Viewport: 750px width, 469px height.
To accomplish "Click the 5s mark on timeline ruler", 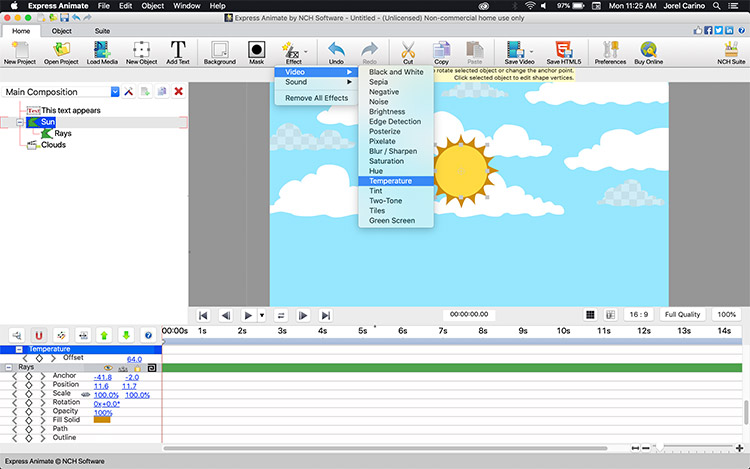I will click(363, 331).
